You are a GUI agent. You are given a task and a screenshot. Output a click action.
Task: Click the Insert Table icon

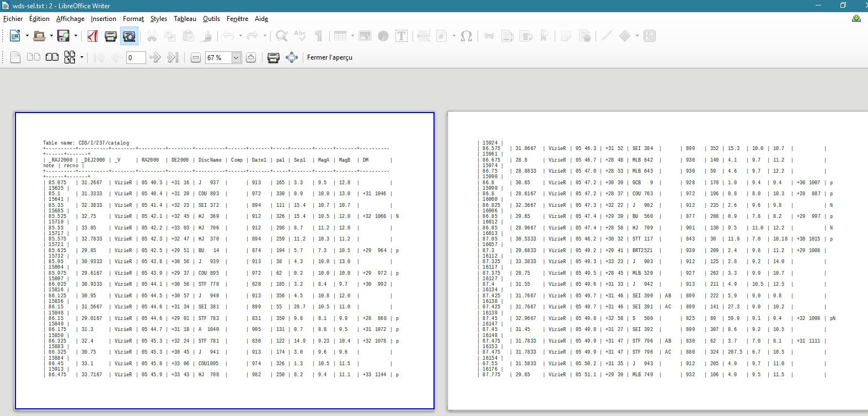340,36
